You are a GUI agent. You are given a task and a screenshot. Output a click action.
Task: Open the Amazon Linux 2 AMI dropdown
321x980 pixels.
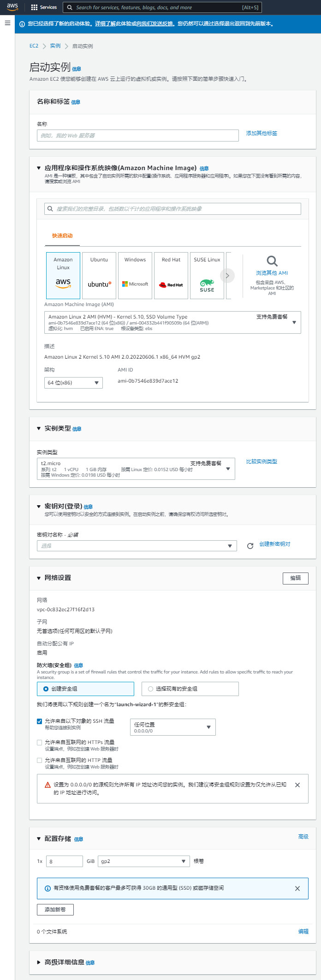click(x=172, y=322)
